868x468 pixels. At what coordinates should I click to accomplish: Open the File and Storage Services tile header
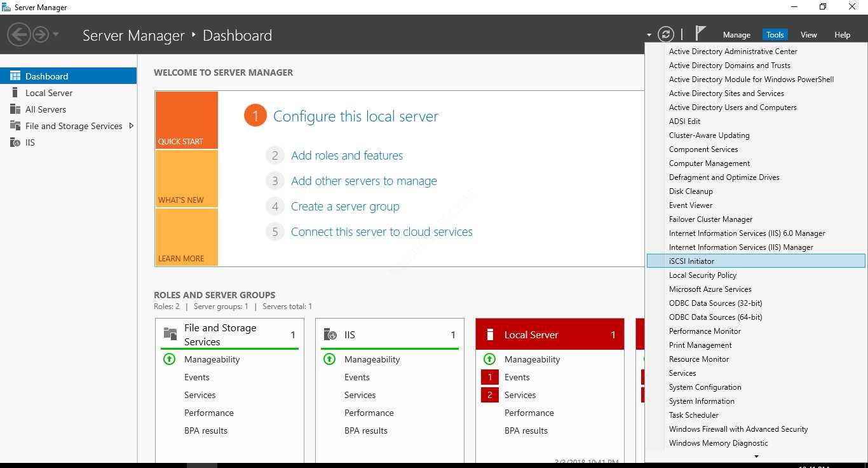[x=229, y=334]
